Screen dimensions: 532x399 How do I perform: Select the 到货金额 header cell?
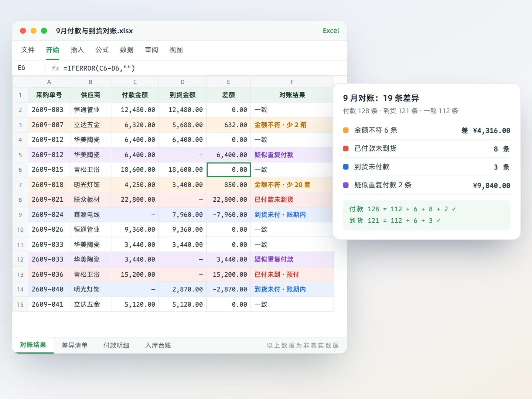[x=183, y=95]
